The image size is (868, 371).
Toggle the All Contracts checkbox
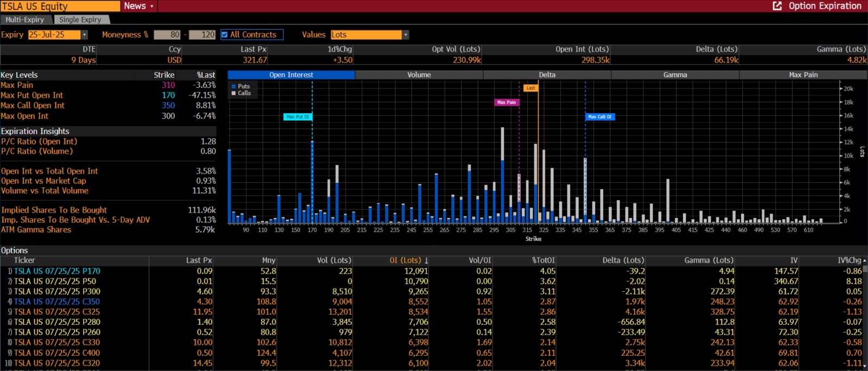(x=225, y=35)
